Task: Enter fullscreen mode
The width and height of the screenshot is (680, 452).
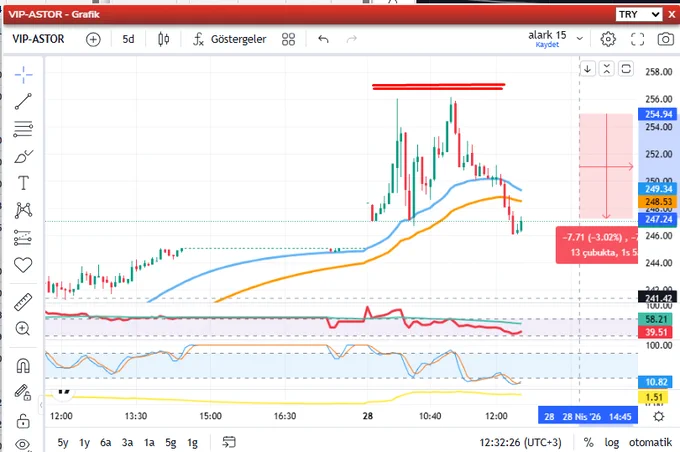Action: [x=637, y=39]
